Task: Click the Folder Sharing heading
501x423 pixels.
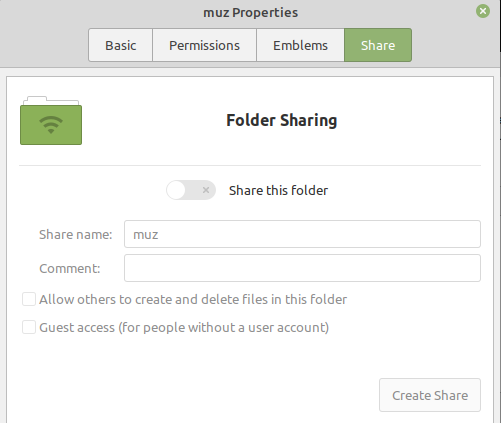Action: 282,120
